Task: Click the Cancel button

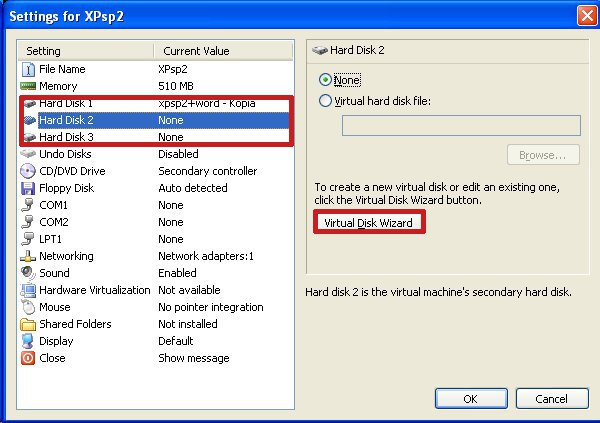Action: pos(552,399)
